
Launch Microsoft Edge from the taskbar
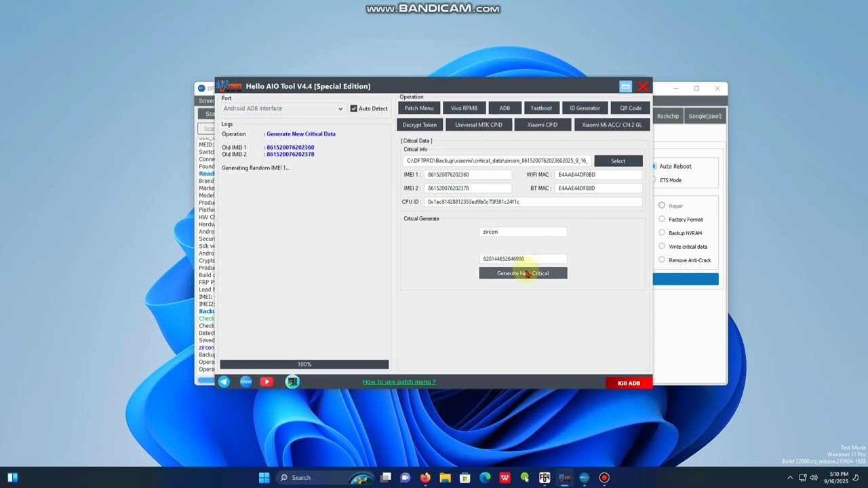point(485,477)
